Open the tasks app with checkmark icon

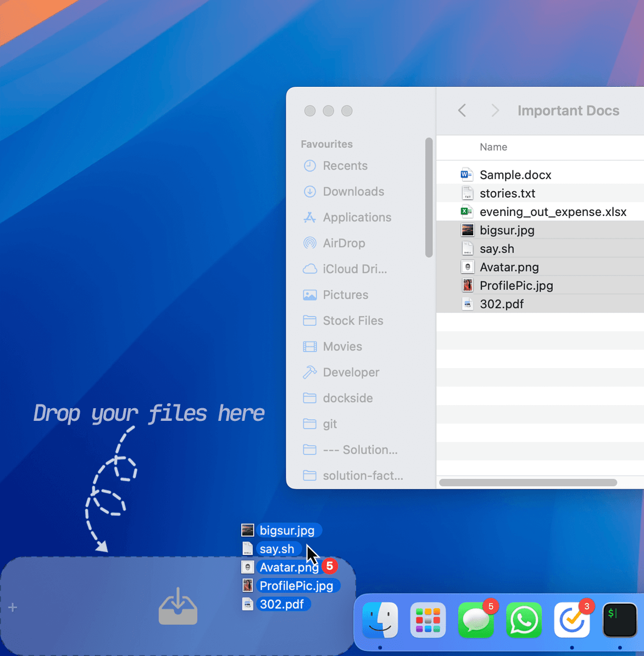tap(572, 620)
